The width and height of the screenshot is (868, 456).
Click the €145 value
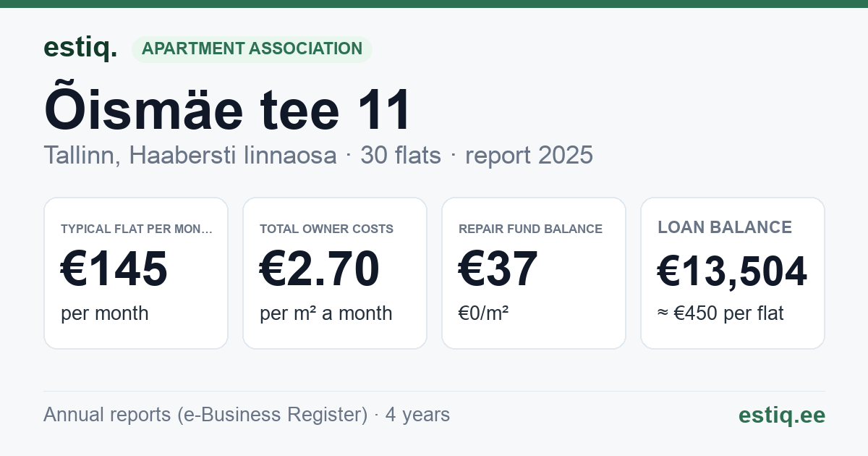pos(114,269)
